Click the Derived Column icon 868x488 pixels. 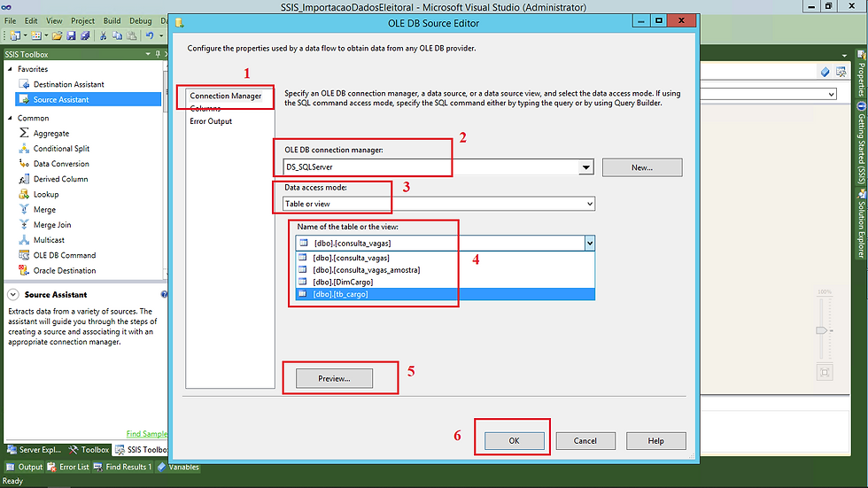[x=24, y=179]
